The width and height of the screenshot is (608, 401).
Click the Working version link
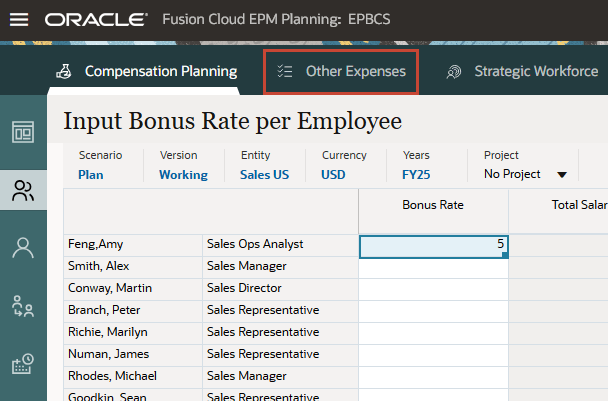pyautogui.click(x=183, y=174)
